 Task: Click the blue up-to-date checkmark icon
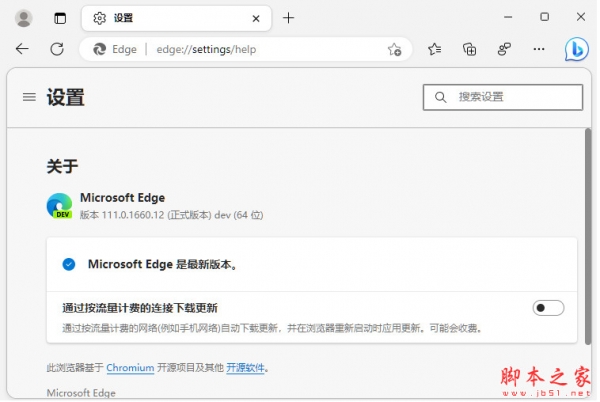pyautogui.click(x=69, y=264)
